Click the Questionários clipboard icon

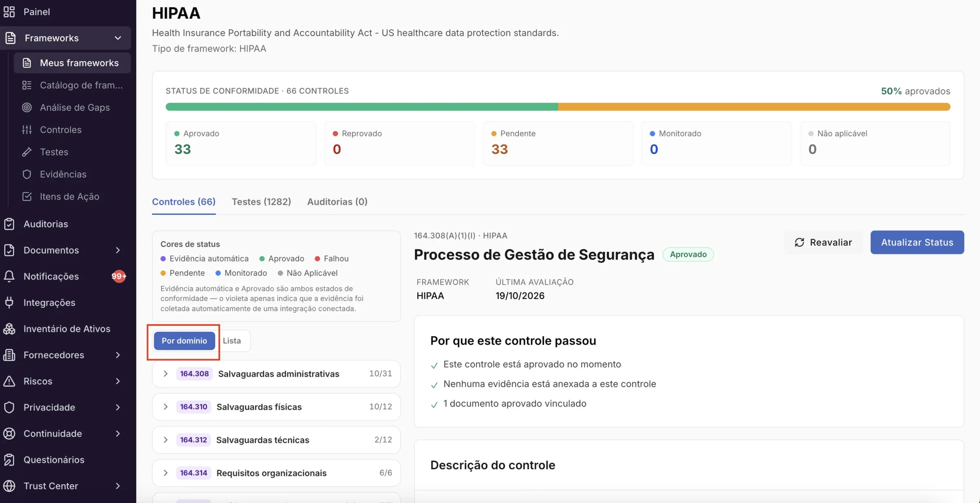[x=9, y=460]
